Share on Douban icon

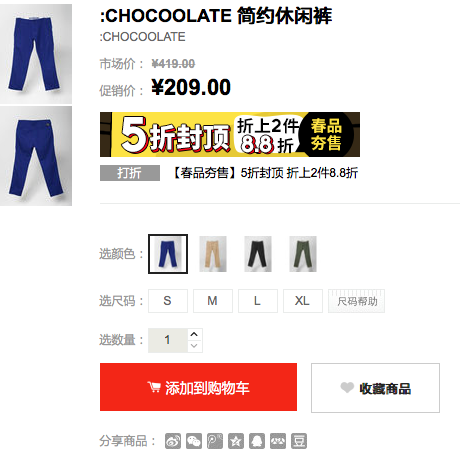click(299, 441)
